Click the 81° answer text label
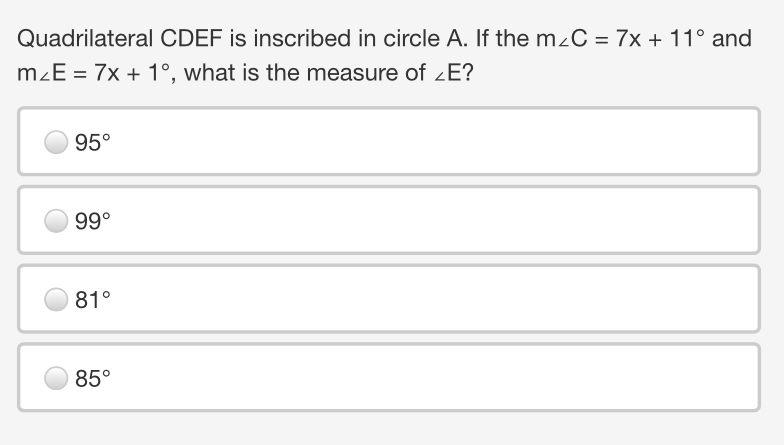 click(x=92, y=300)
